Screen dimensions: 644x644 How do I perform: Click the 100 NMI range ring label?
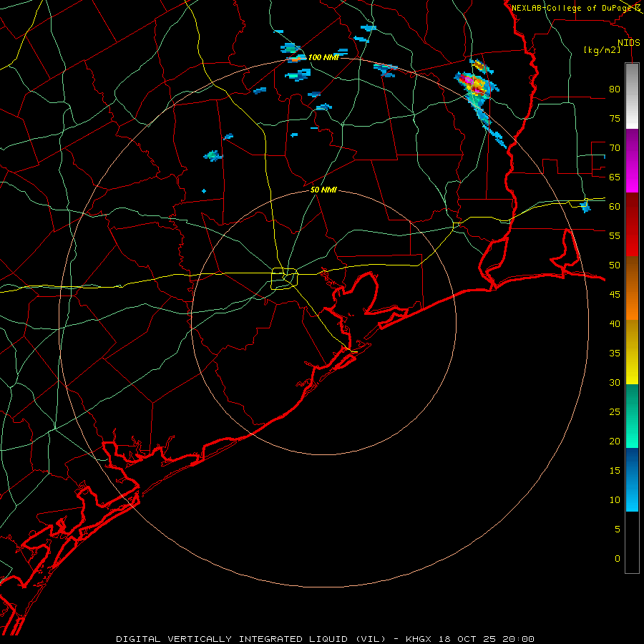(323, 57)
